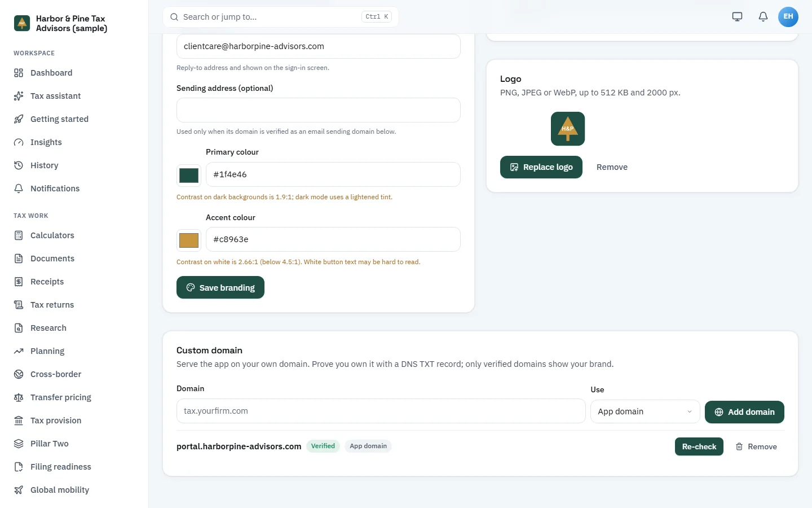This screenshot has height=508, width=812.
Task: Open the EH user avatar menu
Action: tap(788, 16)
